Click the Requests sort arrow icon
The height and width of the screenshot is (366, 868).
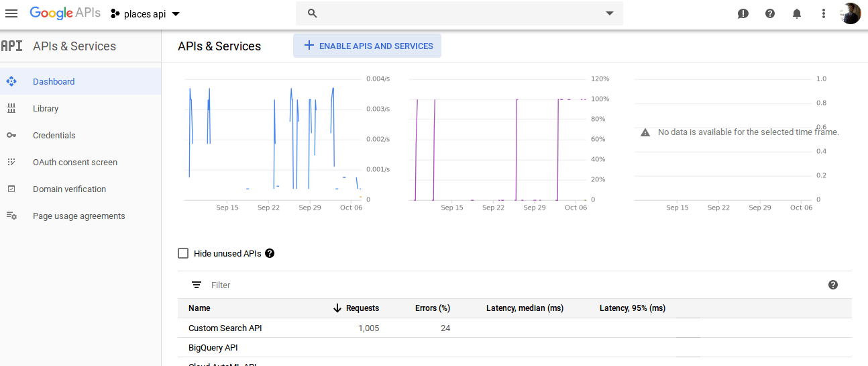337,308
